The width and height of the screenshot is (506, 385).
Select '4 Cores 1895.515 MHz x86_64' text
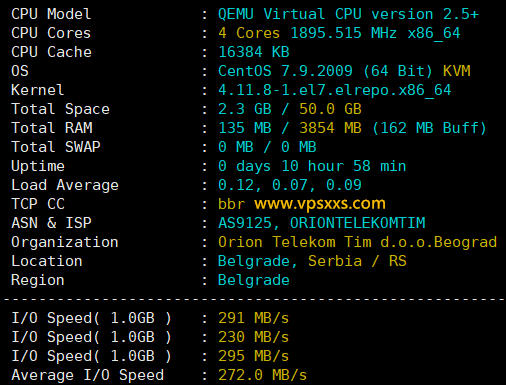(x=339, y=33)
